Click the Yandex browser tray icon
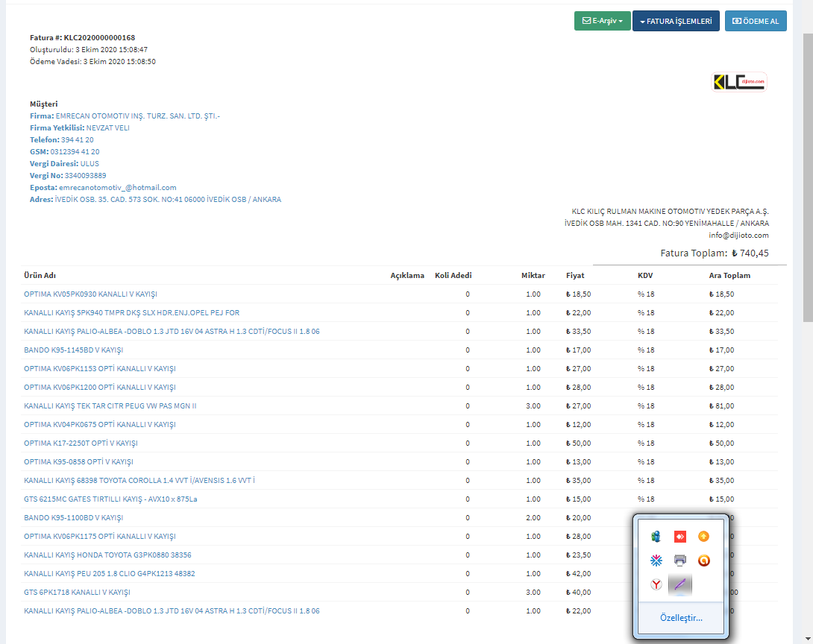The image size is (813, 644). [x=656, y=585]
